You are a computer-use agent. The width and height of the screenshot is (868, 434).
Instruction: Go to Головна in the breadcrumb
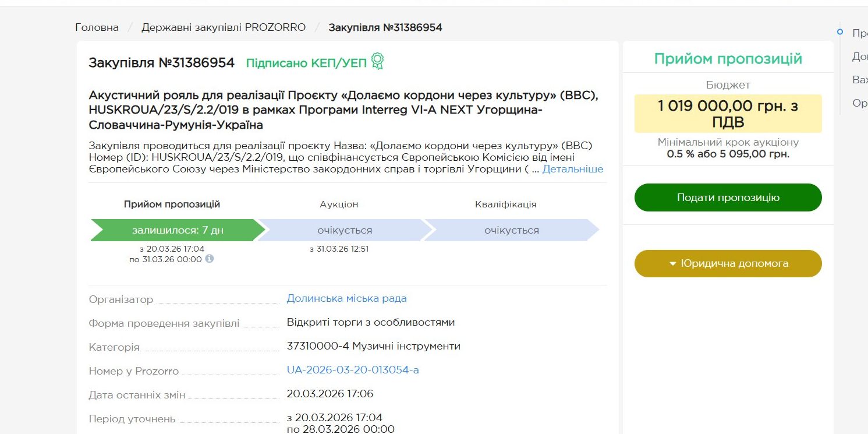click(x=97, y=27)
